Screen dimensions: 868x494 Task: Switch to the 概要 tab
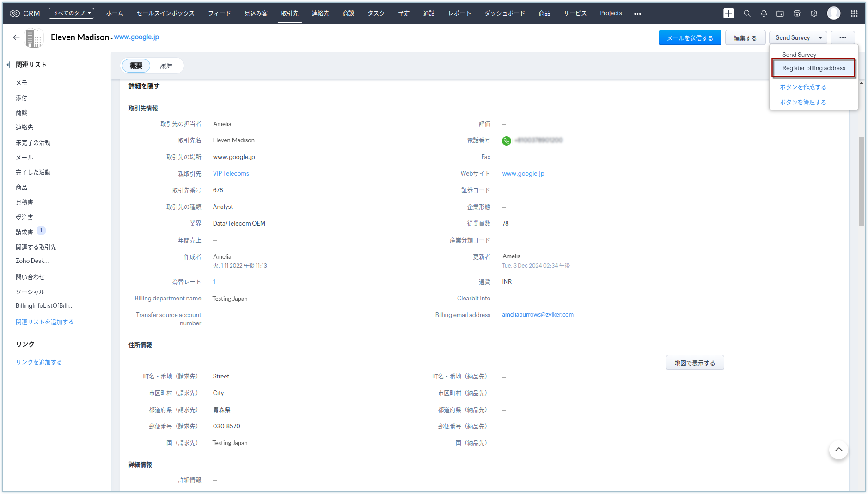136,66
